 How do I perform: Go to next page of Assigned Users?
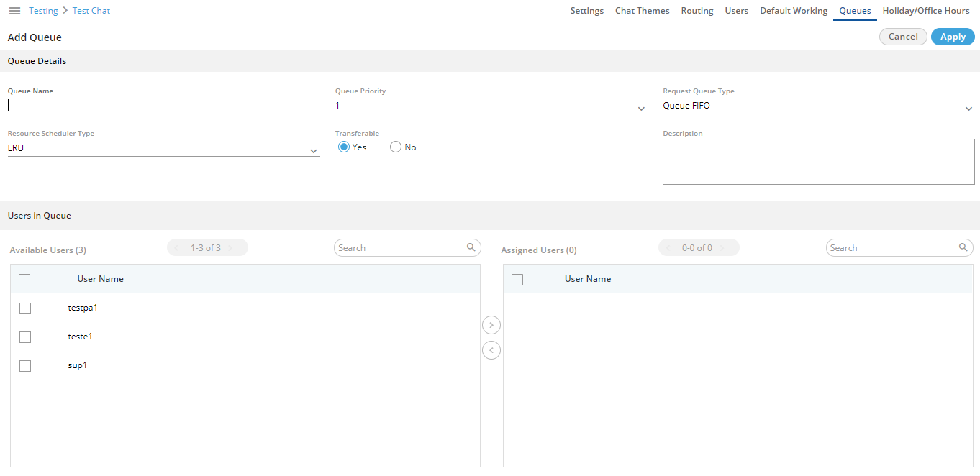(722, 248)
